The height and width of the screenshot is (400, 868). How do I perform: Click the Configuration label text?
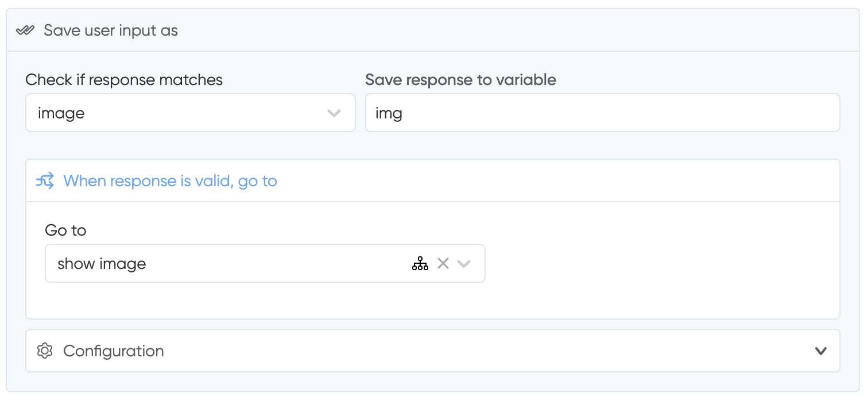[x=114, y=351]
